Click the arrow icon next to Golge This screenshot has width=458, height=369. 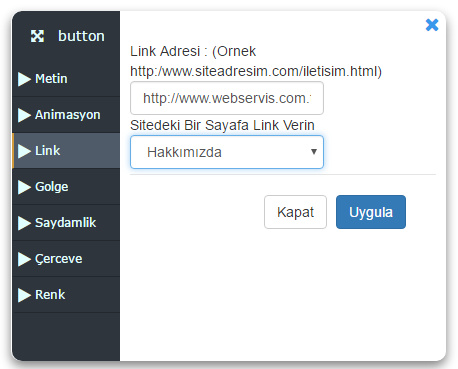24,187
